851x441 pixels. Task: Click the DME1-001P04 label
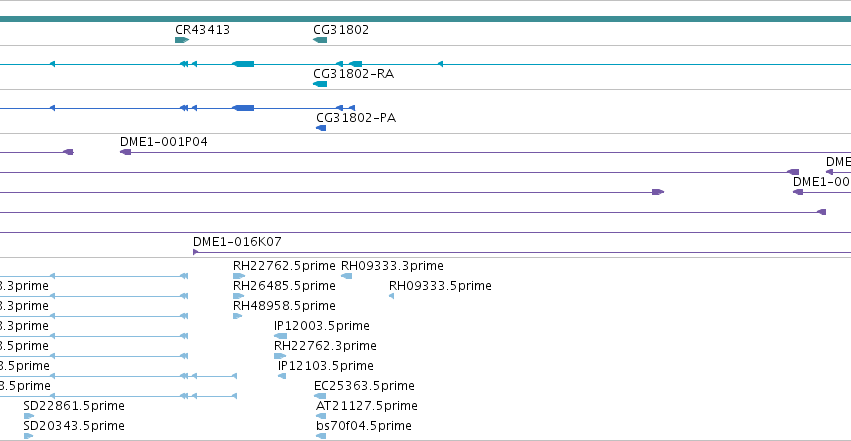(163, 142)
